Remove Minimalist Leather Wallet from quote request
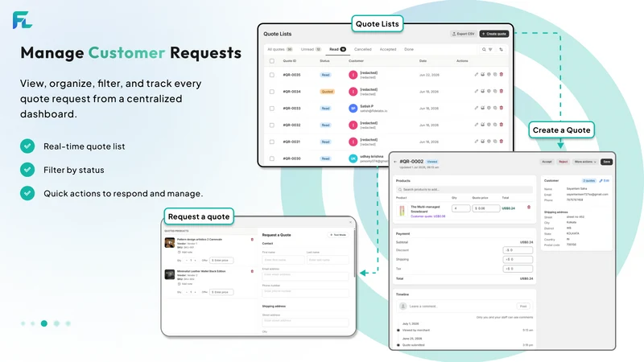Image resolution: width=644 pixels, height=362 pixels. click(252, 271)
